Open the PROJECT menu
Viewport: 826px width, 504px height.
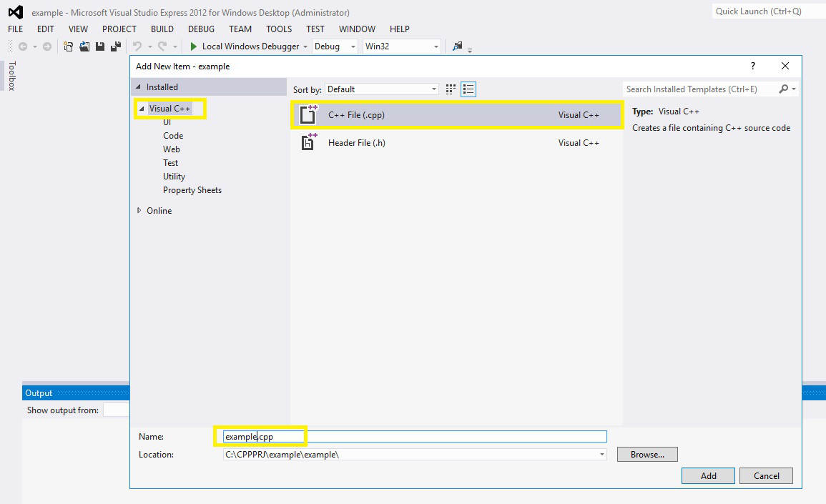(119, 29)
